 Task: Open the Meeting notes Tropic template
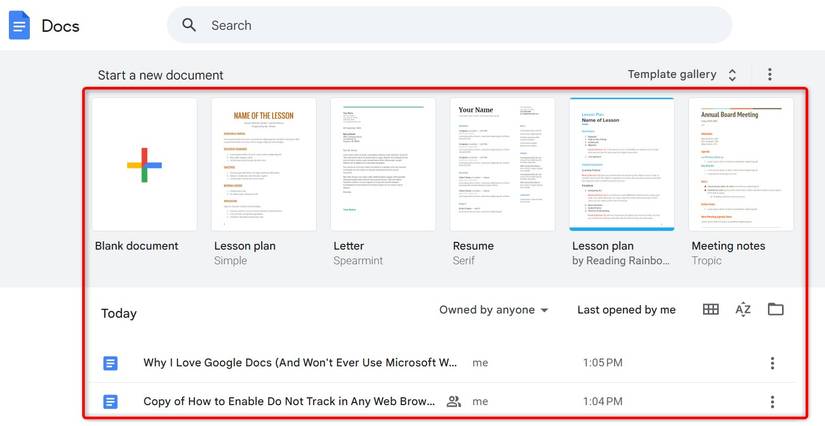click(741, 164)
